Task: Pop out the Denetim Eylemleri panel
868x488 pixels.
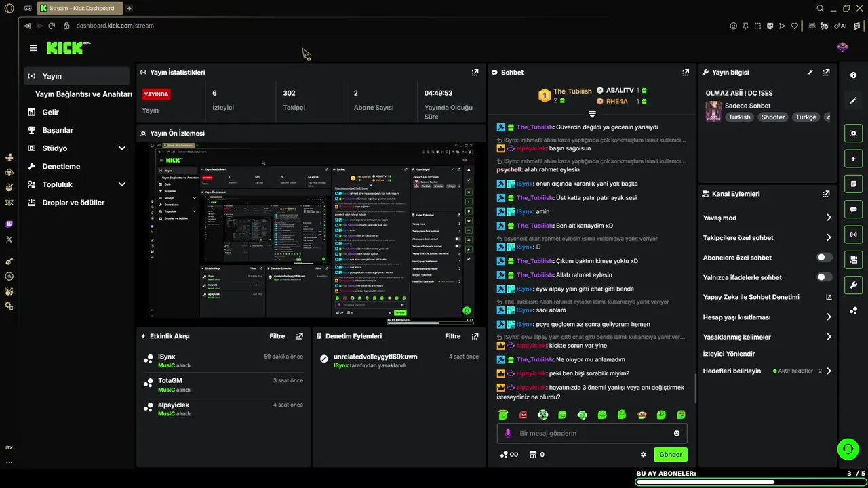Action: tap(475, 336)
